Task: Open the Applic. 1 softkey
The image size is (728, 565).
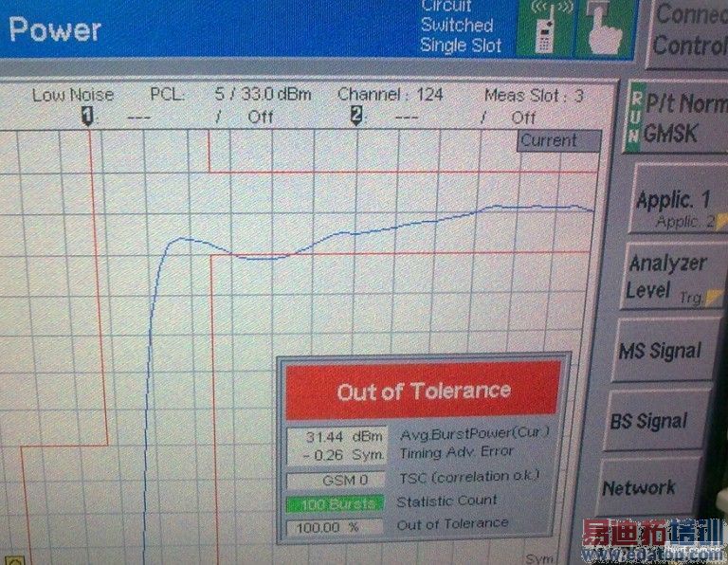Action: click(x=678, y=199)
